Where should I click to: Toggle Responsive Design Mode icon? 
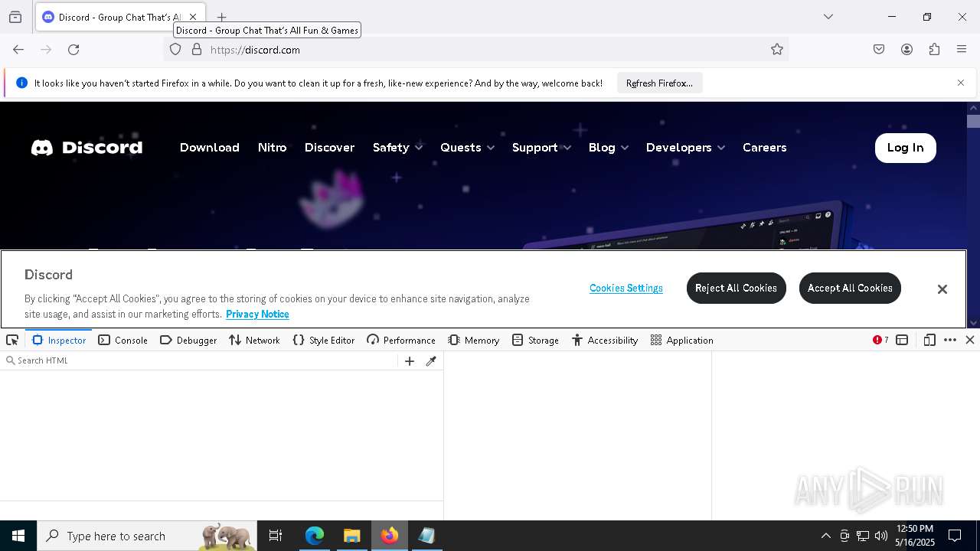pos(929,341)
